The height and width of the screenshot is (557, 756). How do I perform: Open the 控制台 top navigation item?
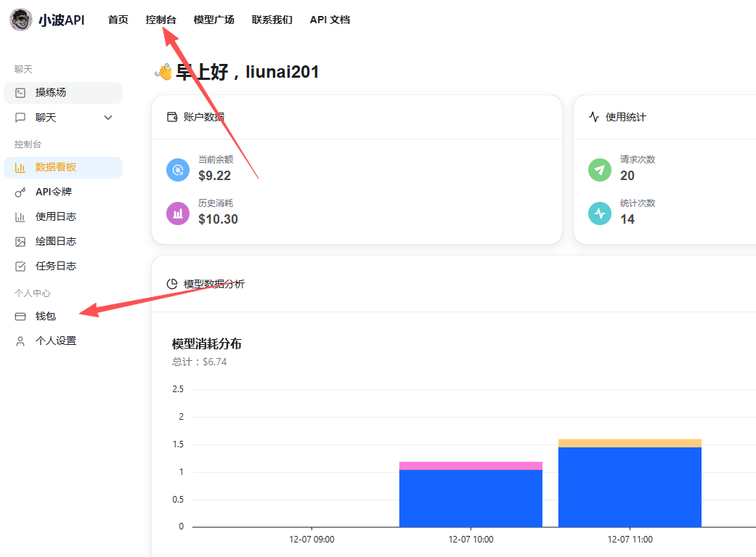pyautogui.click(x=160, y=20)
